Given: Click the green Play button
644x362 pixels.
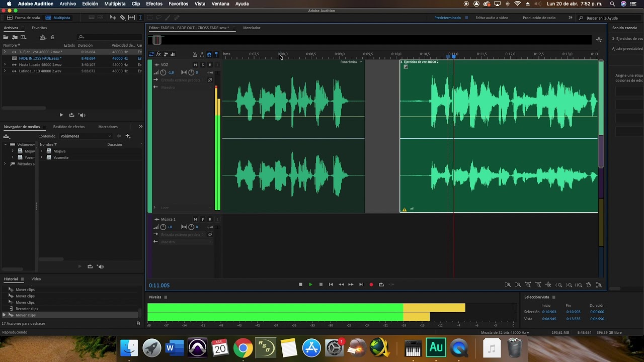Looking at the screenshot, I should 310,285.
